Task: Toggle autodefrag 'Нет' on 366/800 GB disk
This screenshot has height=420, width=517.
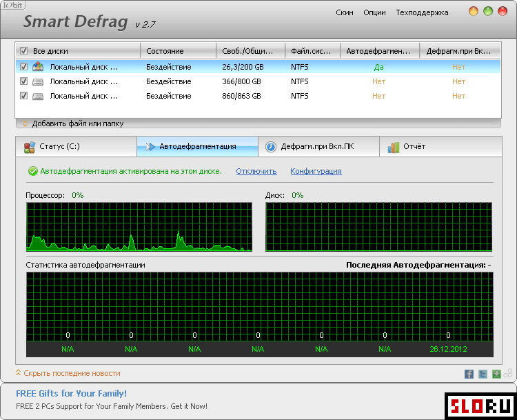Action: [379, 81]
